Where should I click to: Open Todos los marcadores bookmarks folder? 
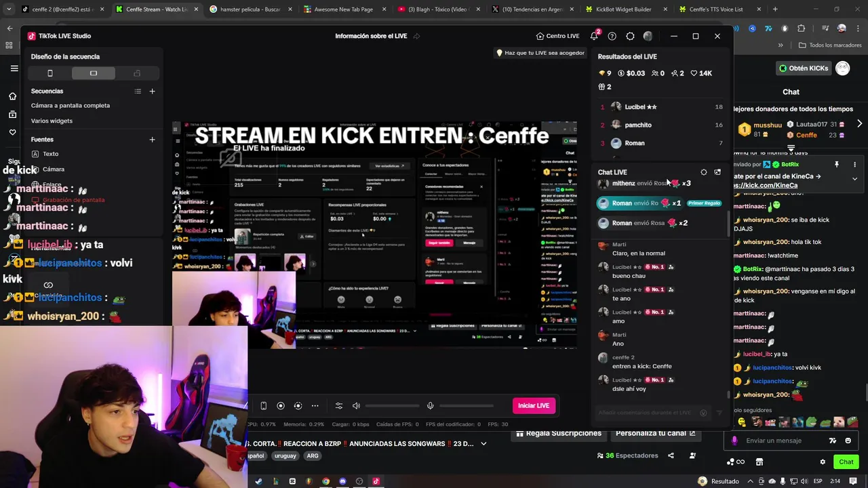(x=830, y=45)
